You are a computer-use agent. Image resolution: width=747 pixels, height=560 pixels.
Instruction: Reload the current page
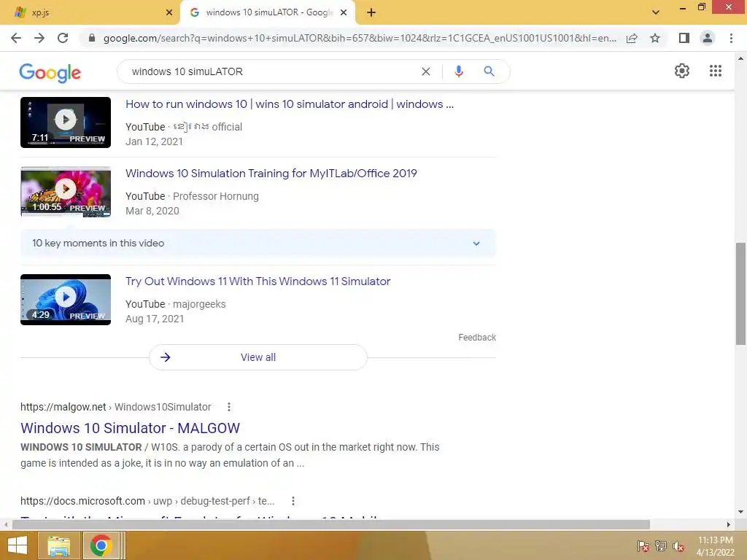click(63, 38)
